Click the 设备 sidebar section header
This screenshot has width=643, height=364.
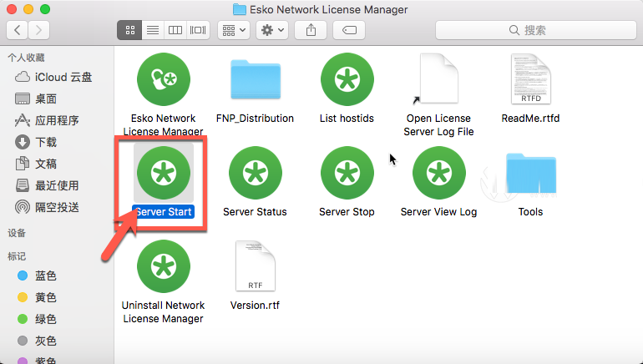pyautogui.click(x=17, y=233)
